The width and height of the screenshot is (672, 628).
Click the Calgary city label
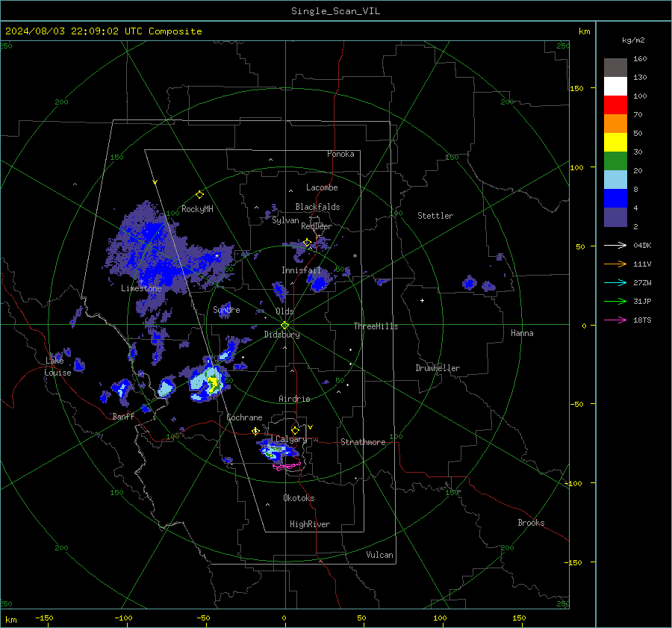pos(291,439)
